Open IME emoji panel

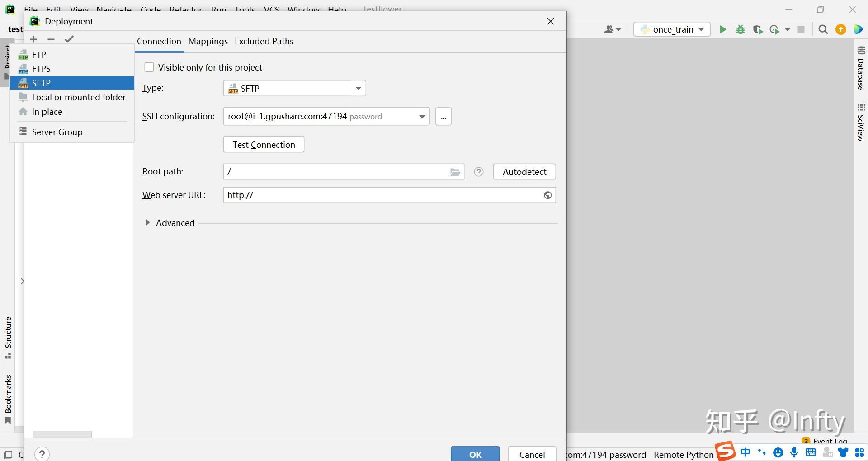point(778,452)
